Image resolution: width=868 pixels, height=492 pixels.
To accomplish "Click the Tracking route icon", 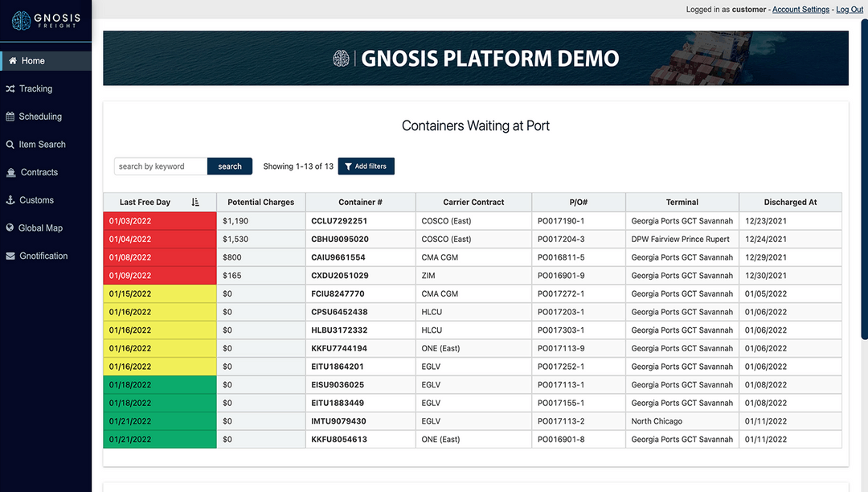I will pyautogui.click(x=11, y=88).
